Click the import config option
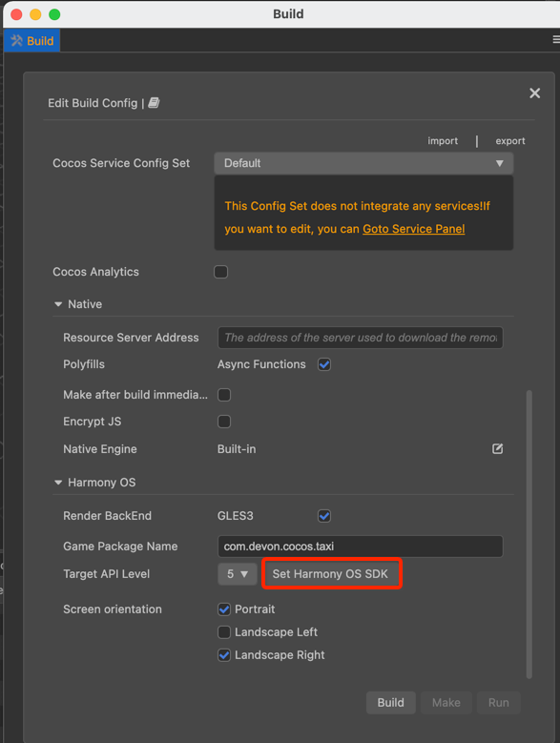The height and width of the screenshot is (743, 560). pyautogui.click(x=443, y=141)
